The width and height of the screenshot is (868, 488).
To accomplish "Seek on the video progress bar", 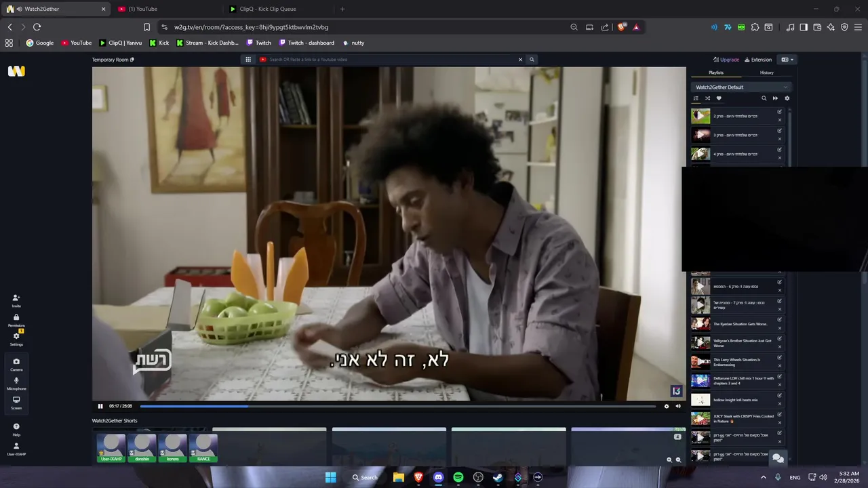I will (397, 407).
